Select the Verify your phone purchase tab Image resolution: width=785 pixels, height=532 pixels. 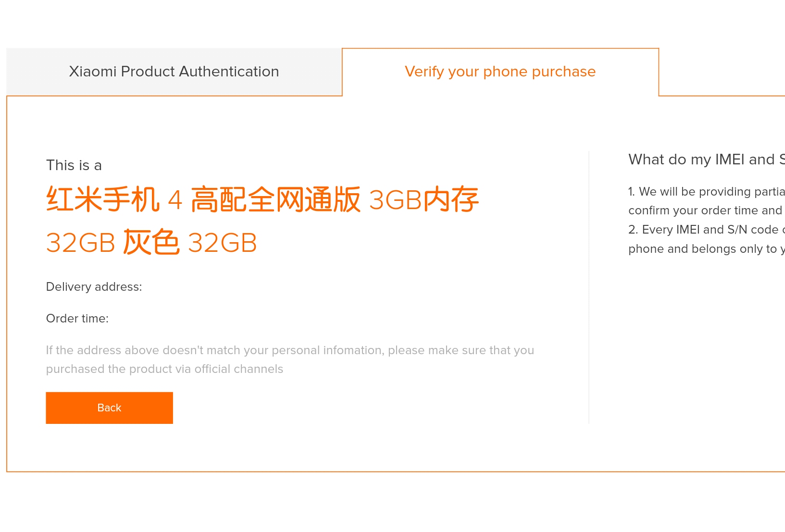500,72
